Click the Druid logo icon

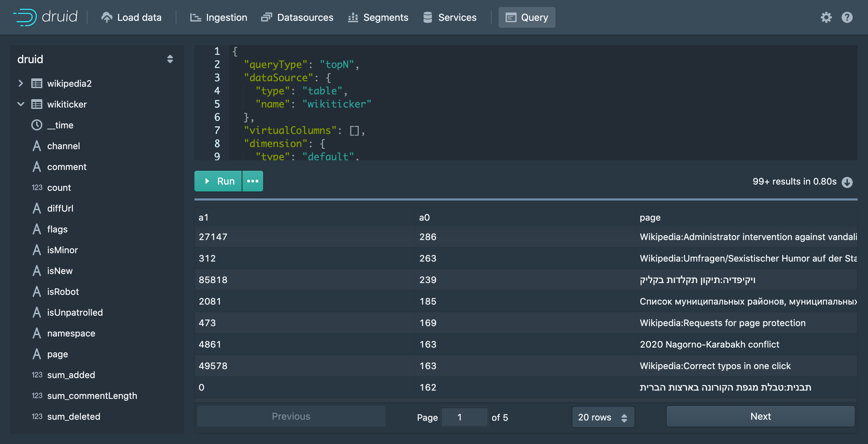click(25, 17)
